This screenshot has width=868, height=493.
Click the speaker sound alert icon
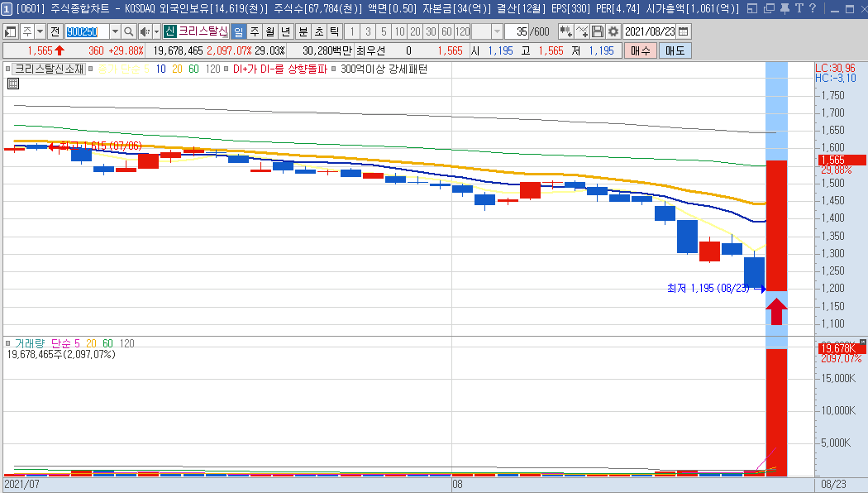(x=145, y=31)
